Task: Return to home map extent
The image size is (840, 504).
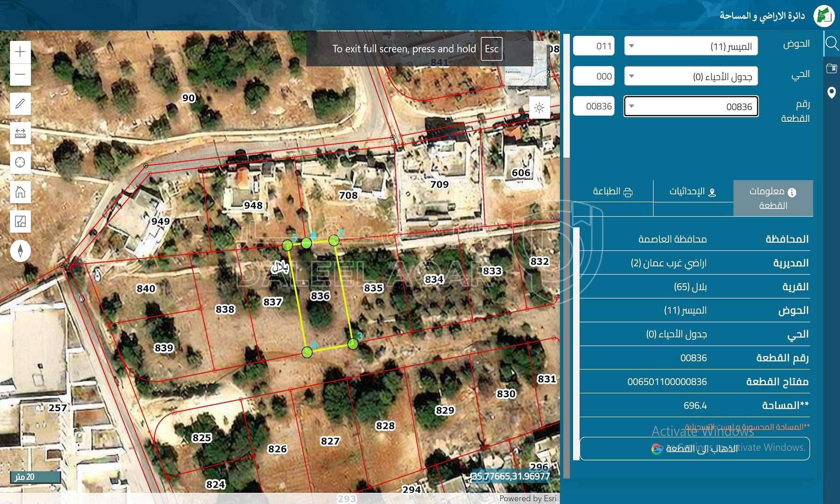Action: point(20,192)
